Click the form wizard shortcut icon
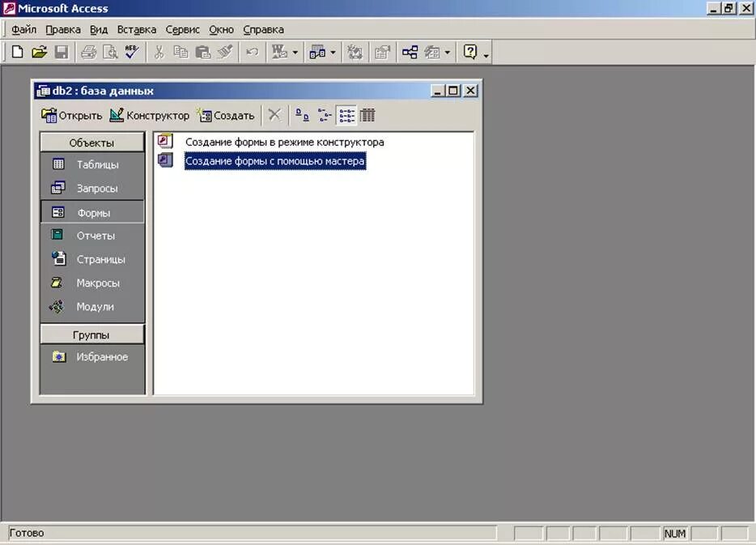756x545 pixels. pyautogui.click(x=165, y=160)
